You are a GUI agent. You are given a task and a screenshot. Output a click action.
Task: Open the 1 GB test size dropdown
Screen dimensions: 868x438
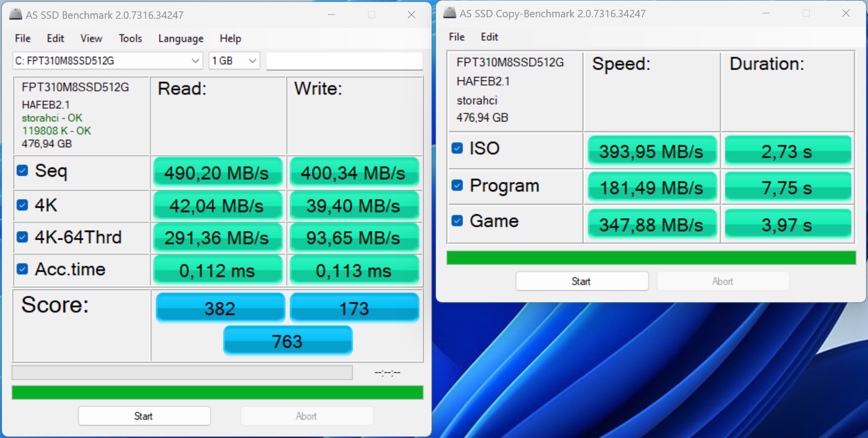(234, 61)
